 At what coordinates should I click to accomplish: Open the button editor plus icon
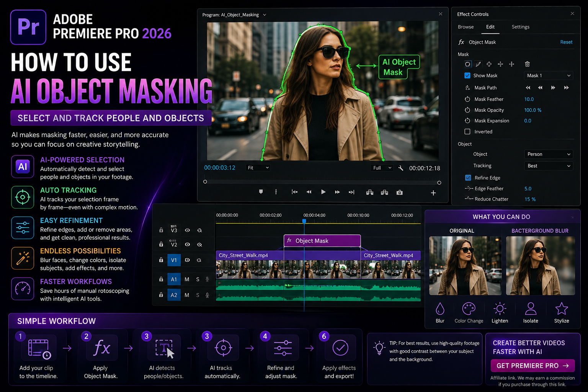(x=433, y=193)
